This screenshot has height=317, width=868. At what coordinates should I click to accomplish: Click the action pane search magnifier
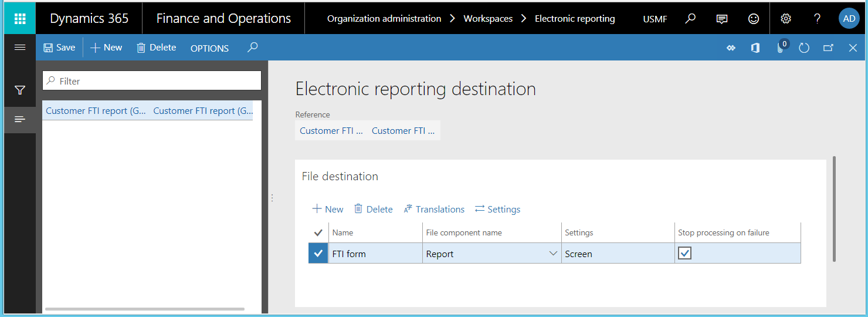[x=252, y=48]
